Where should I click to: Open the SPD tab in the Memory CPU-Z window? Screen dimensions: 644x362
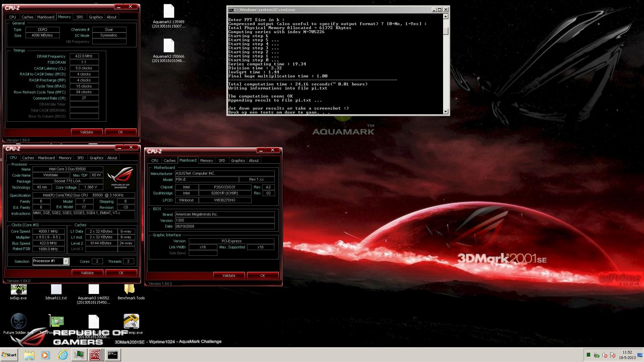(x=79, y=17)
